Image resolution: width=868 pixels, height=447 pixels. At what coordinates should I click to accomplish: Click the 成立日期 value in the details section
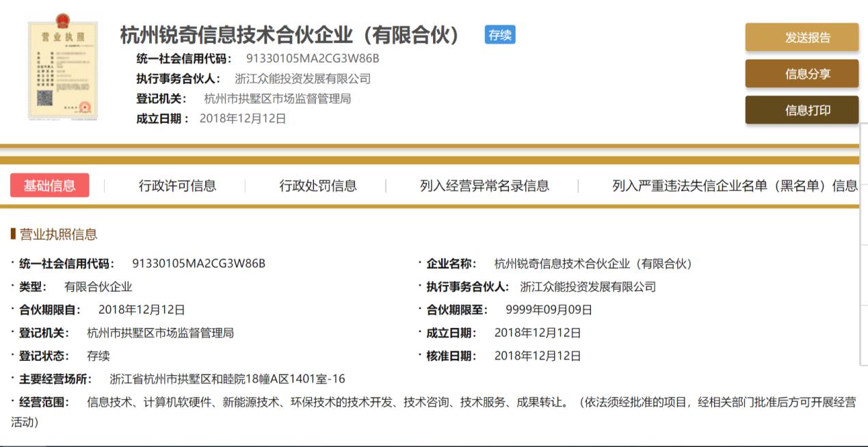538,333
